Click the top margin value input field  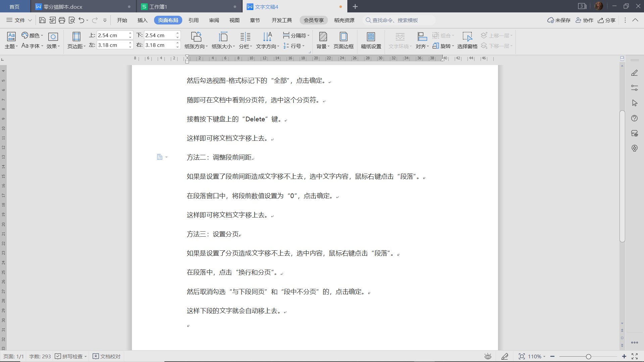[x=112, y=35]
